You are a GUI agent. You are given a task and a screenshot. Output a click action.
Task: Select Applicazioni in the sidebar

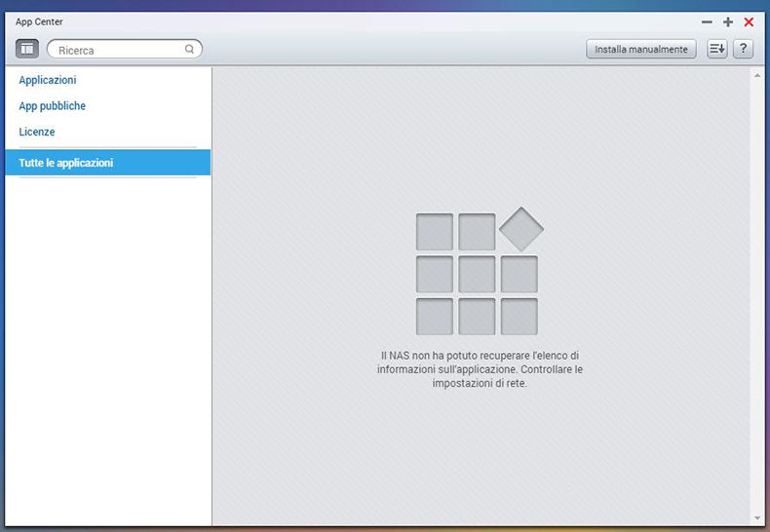pyautogui.click(x=48, y=80)
